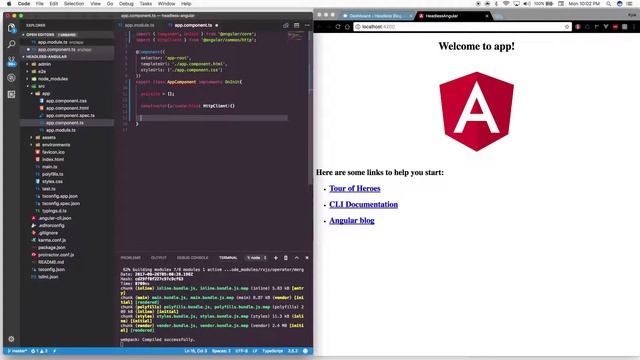Screen dimensions: 640x360
Task: Reload the page in the browser window
Action: click(338, 27)
